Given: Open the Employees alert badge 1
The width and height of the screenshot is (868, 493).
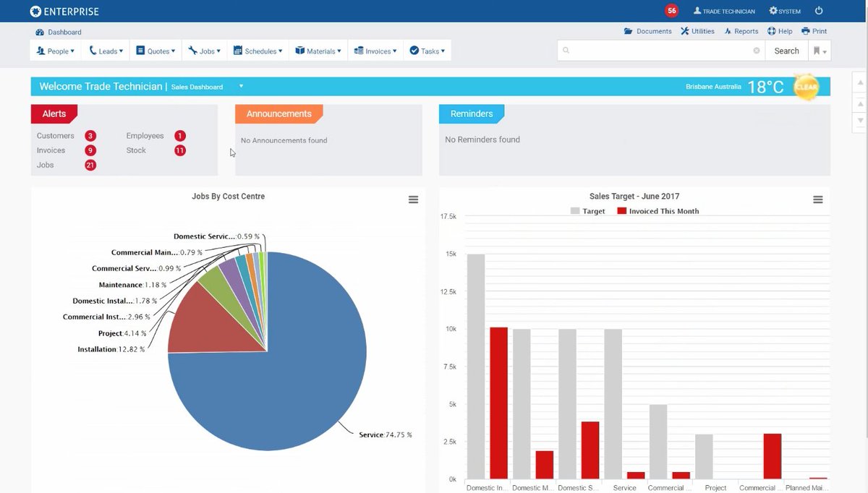Looking at the screenshot, I should [180, 136].
